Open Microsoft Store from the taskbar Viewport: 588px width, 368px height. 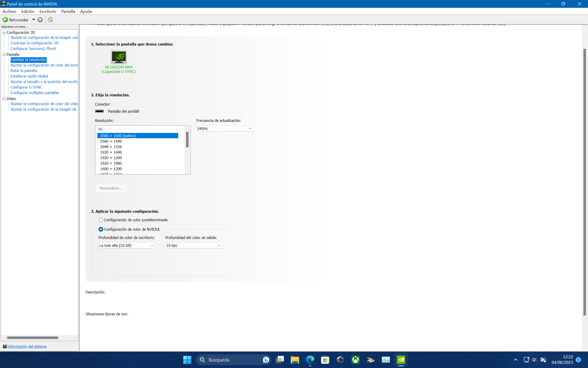325,360
